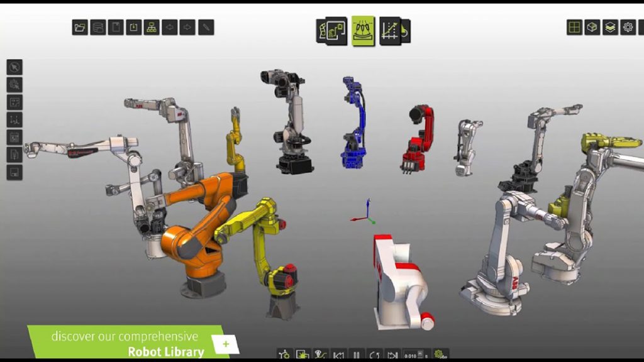Select the pencil edit tool
Image resolution: width=644 pixels, height=362 pixels.
206,28
